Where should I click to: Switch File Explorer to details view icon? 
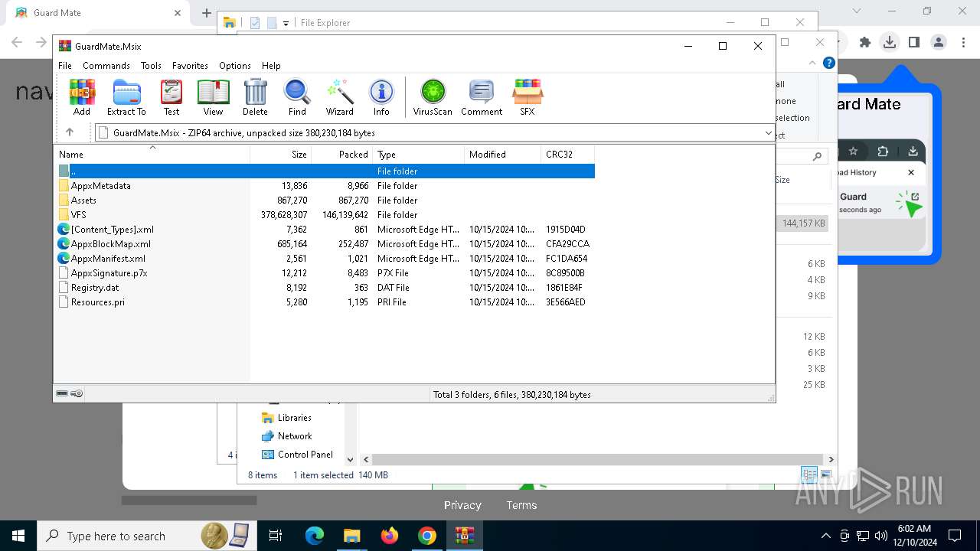tap(808, 474)
